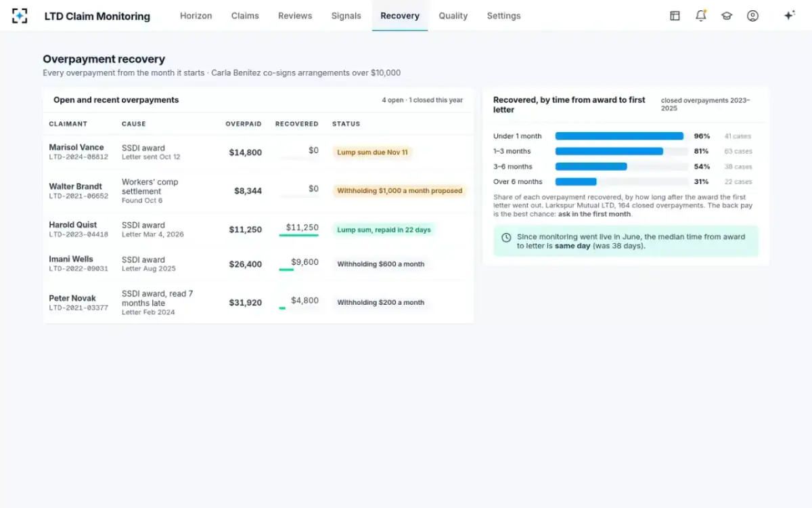
Task: Go to the Settings tab
Action: pyautogui.click(x=503, y=16)
